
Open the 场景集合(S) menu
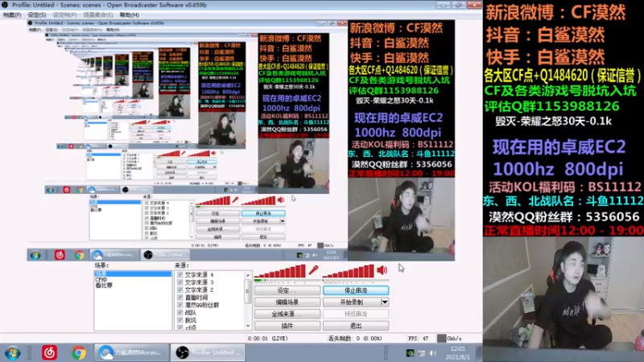click(x=98, y=14)
